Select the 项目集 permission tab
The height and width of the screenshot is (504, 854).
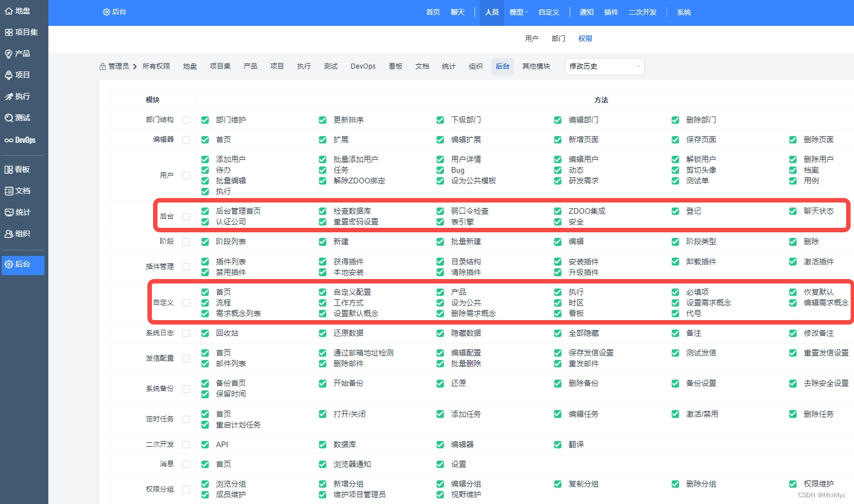pyautogui.click(x=221, y=66)
